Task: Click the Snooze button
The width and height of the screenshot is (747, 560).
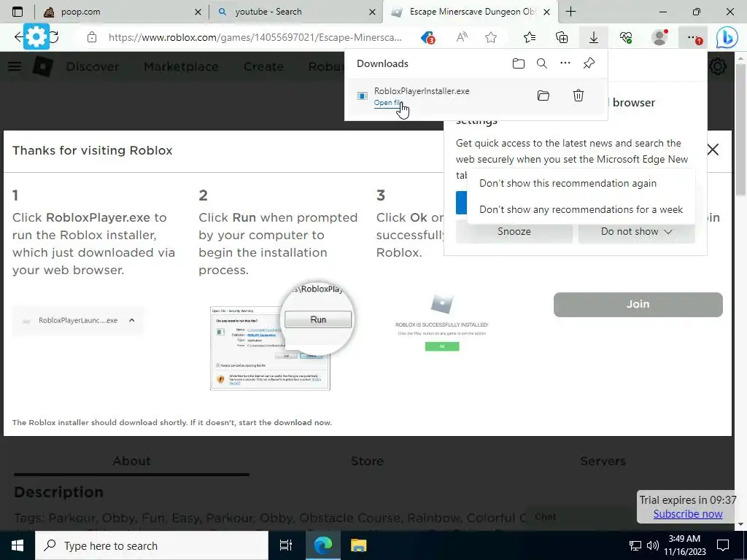Action: coord(514,231)
